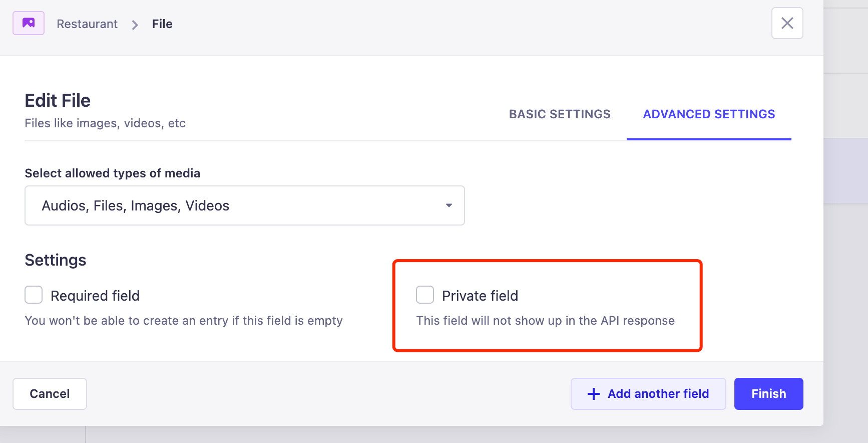Click Finish to save the field
The width and height of the screenshot is (868, 443).
point(768,394)
